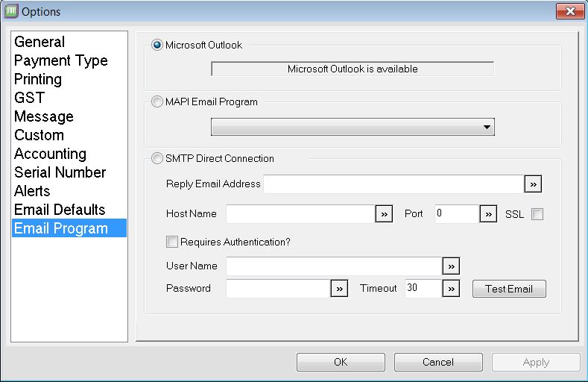Select Serial Number in the options list
Image resolution: width=588 pixels, height=382 pixels.
coord(60,172)
